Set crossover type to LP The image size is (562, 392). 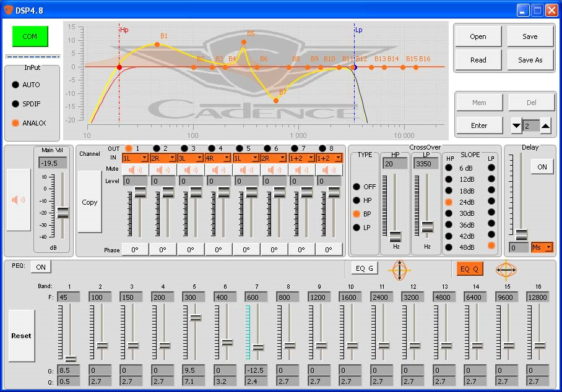pyautogui.click(x=356, y=228)
